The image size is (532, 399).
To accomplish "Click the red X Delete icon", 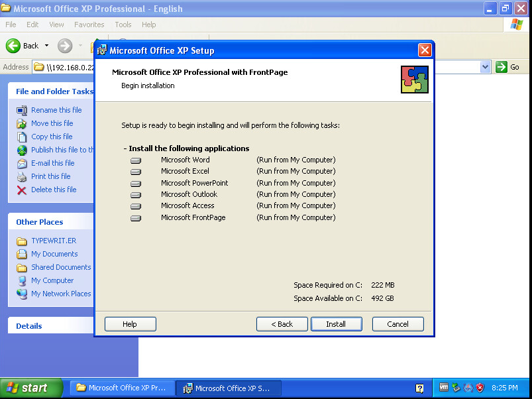I will click(x=22, y=190).
